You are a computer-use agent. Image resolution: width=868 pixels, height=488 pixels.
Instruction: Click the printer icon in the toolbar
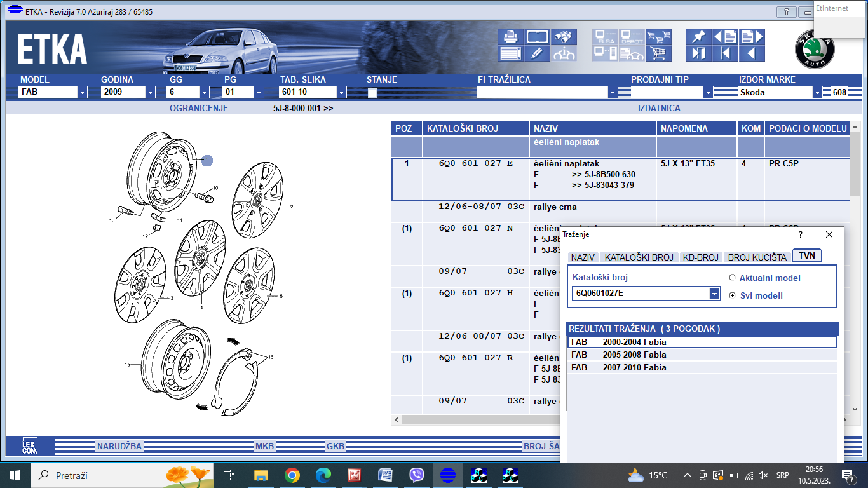click(x=510, y=37)
